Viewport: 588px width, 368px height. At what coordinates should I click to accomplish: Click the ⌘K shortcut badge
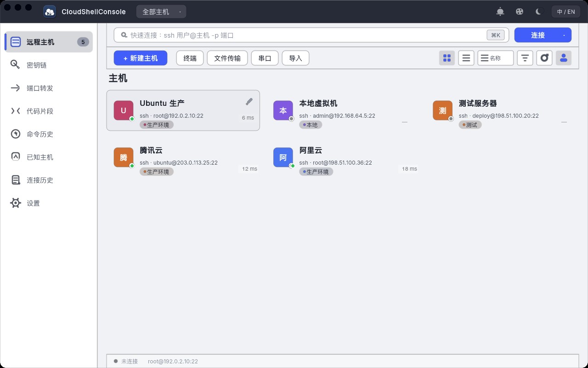[496, 35]
